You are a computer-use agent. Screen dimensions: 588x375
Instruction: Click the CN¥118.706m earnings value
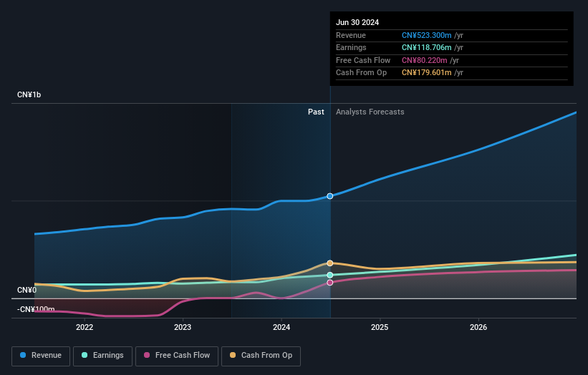(426, 47)
